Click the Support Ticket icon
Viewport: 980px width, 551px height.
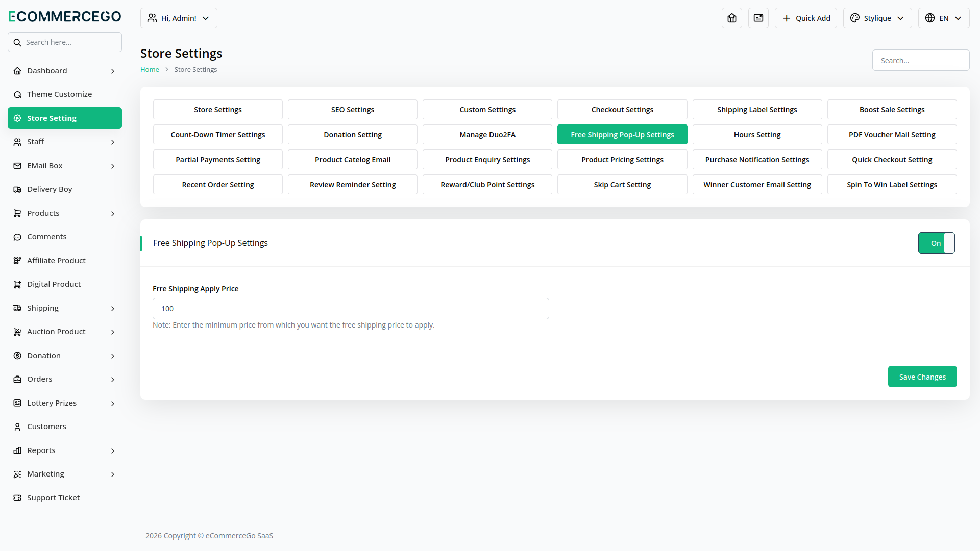pyautogui.click(x=17, y=498)
